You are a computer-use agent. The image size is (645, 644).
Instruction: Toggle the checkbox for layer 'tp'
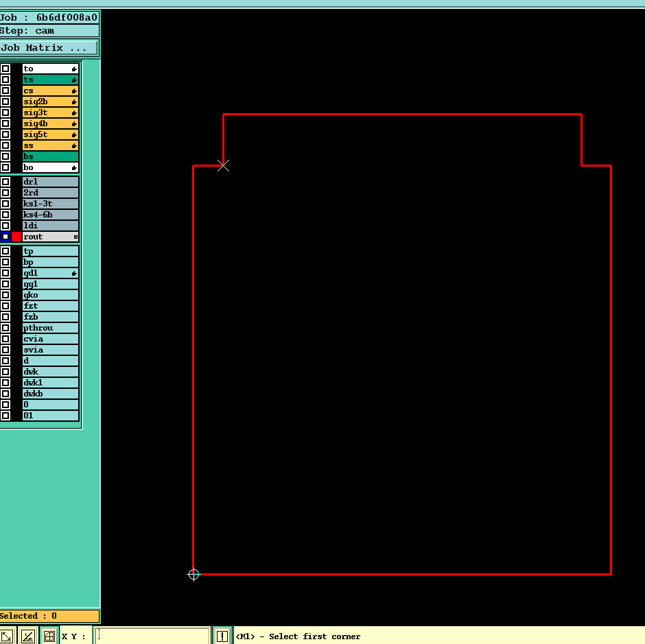(5, 251)
